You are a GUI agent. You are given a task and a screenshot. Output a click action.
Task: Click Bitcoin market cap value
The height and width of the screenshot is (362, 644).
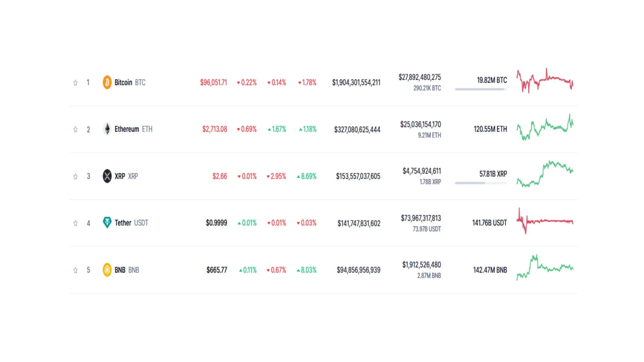[x=356, y=82]
